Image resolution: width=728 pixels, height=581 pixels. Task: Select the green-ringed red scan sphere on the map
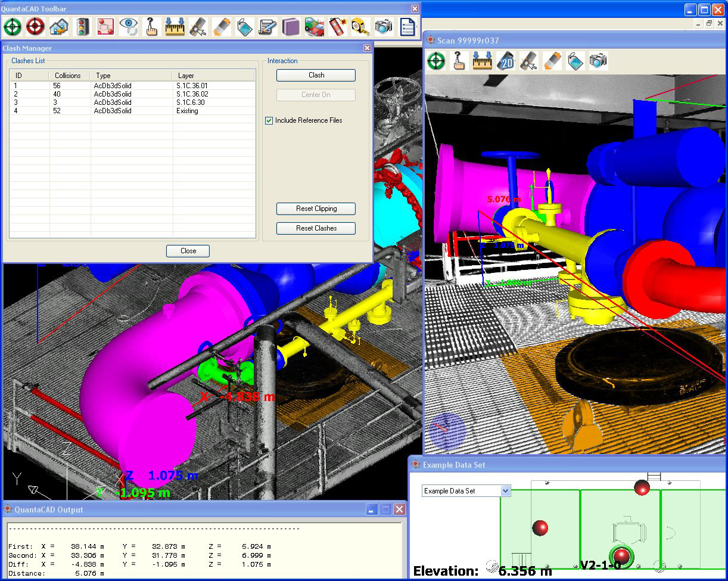coord(621,557)
